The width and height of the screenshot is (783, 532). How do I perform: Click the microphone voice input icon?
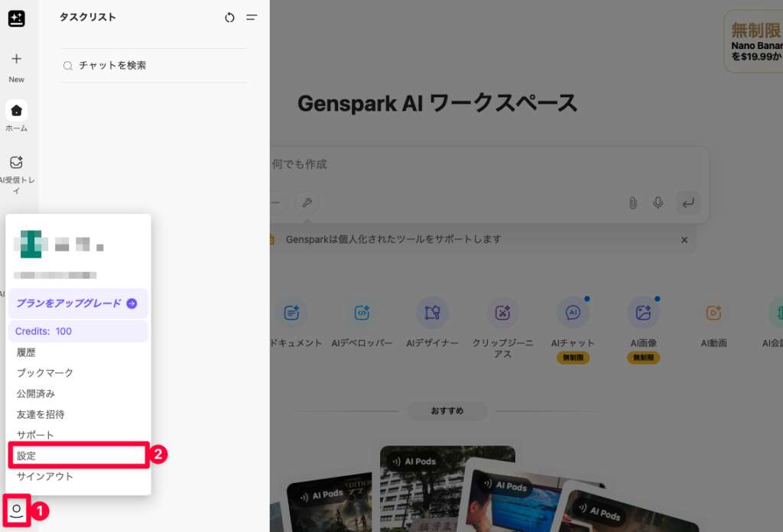658,203
